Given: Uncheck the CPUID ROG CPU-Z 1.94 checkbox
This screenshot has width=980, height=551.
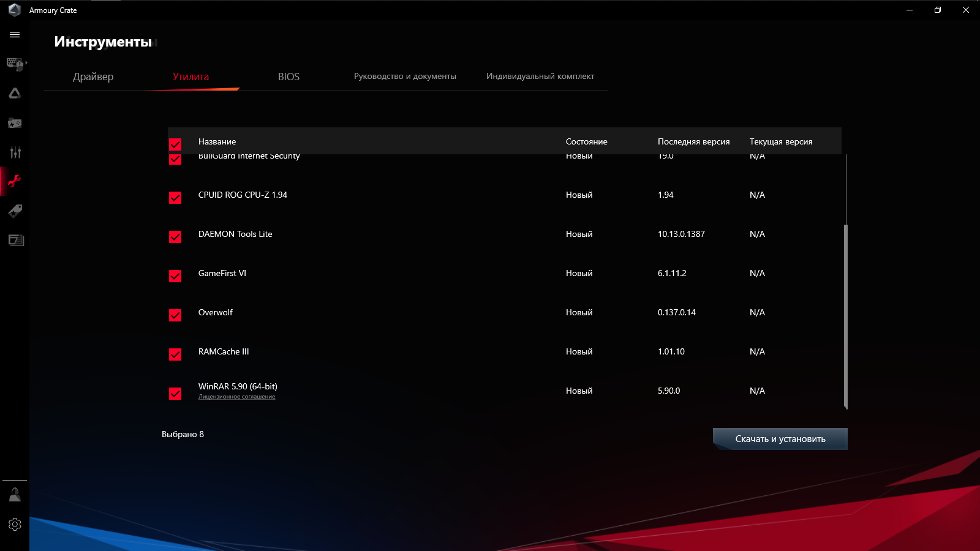Looking at the screenshot, I should click(x=175, y=198).
